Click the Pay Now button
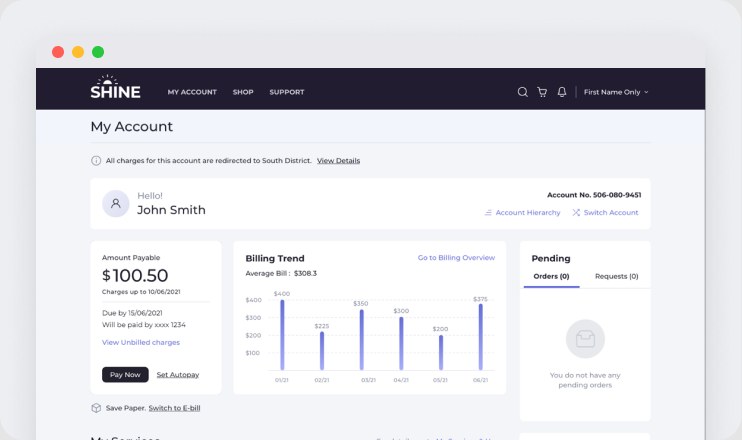The width and height of the screenshot is (742, 440). pyautogui.click(x=125, y=375)
